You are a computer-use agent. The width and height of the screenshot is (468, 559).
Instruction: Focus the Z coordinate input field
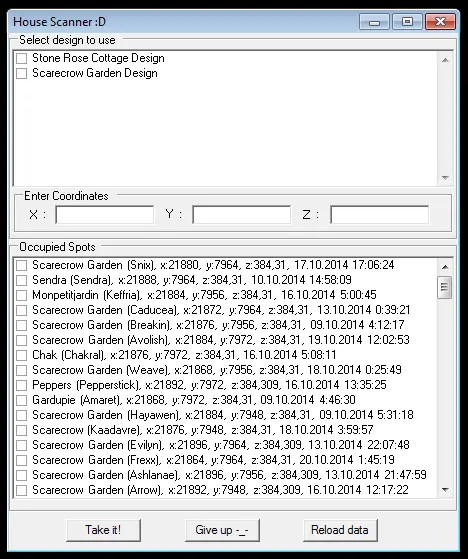coord(380,215)
